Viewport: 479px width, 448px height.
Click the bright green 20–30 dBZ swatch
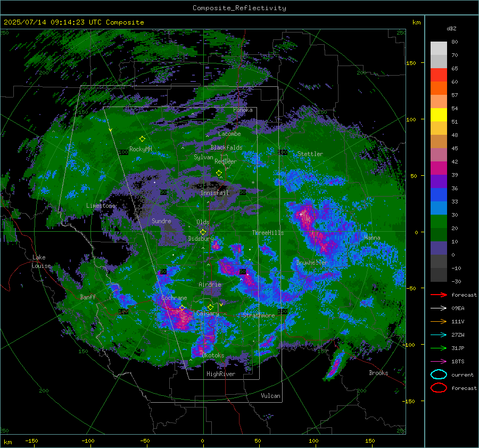pyautogui.click(x=439, y=222)
